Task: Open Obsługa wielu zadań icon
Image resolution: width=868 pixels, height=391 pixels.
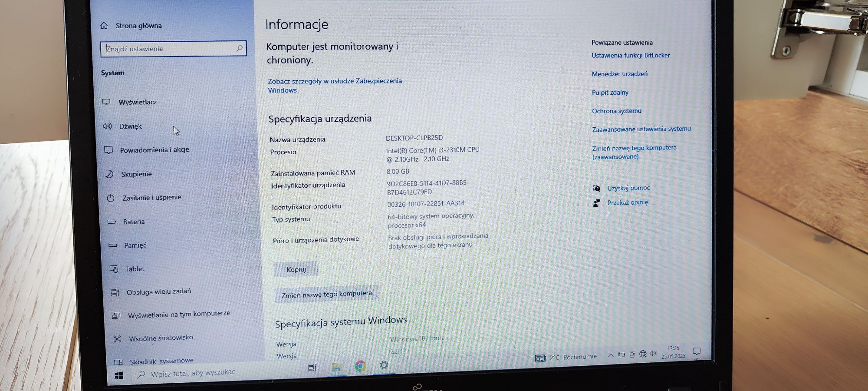Action: click(115, 292)
